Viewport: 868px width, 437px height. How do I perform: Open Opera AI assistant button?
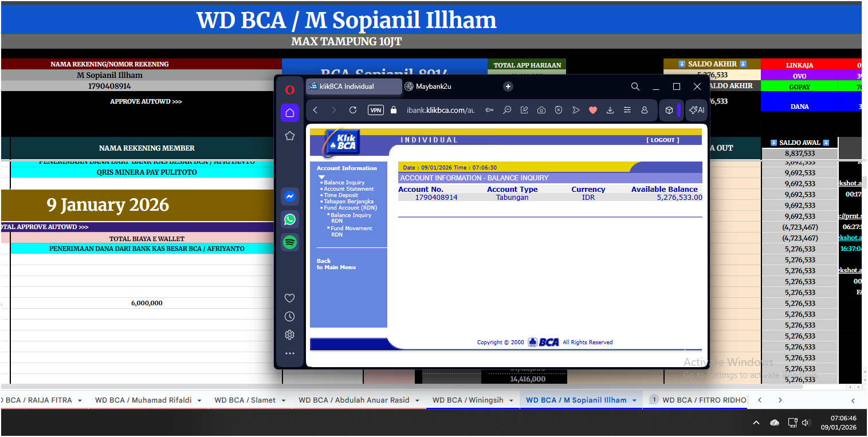[x=697, y=110]
